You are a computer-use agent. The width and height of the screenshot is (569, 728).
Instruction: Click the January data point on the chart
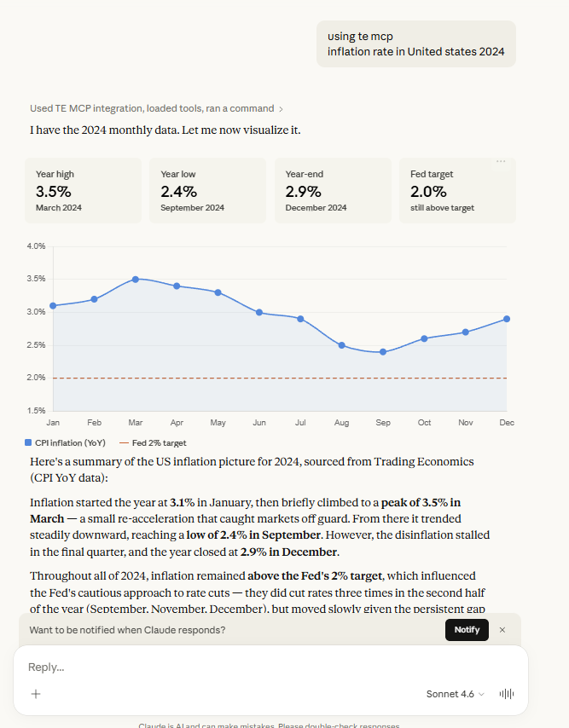pos(53,305)
